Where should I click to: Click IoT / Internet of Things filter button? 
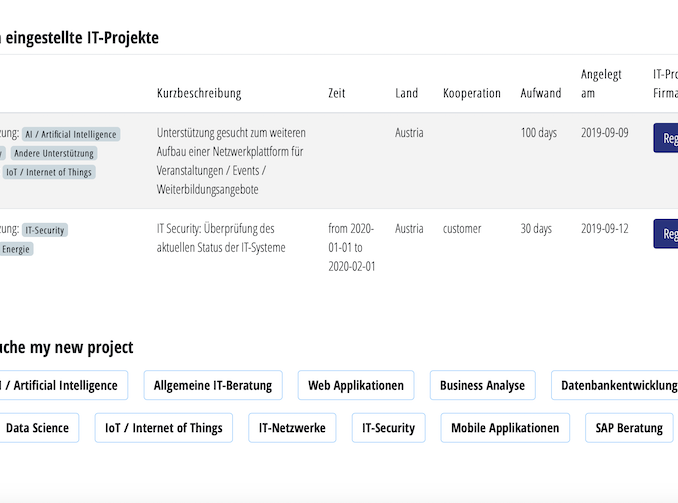pyautogui.click(x=164, y=428)
